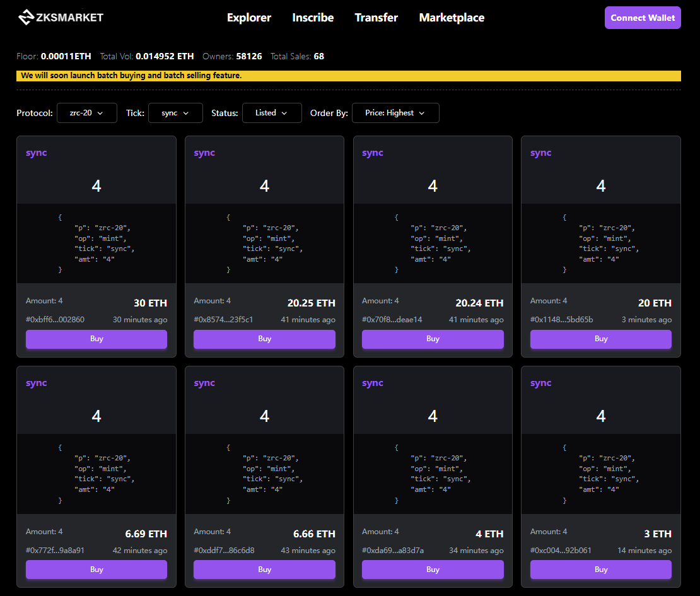Click inscription ID #0xbff6...002860
Screen dimensions: 700x596
(x=55, y=320)
